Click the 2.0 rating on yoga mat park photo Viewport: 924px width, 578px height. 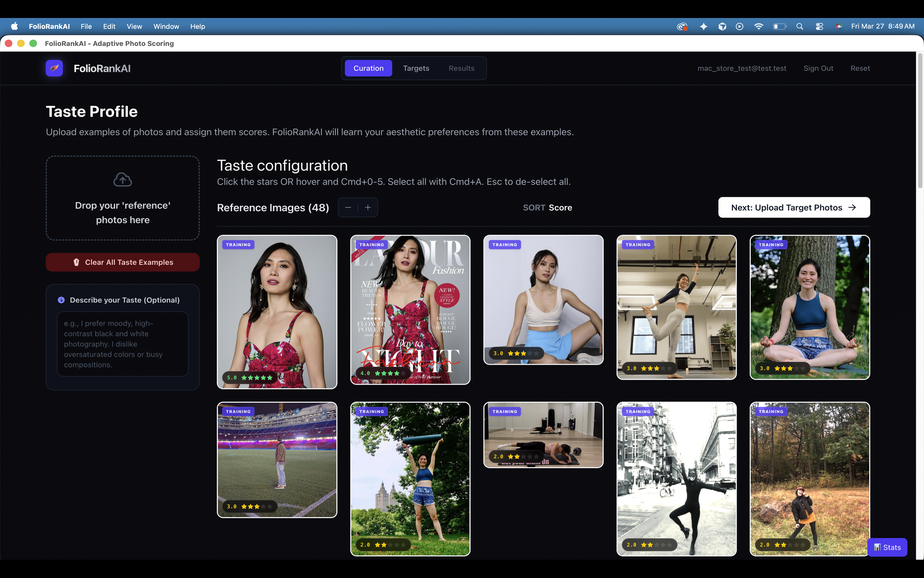(383, 545)
